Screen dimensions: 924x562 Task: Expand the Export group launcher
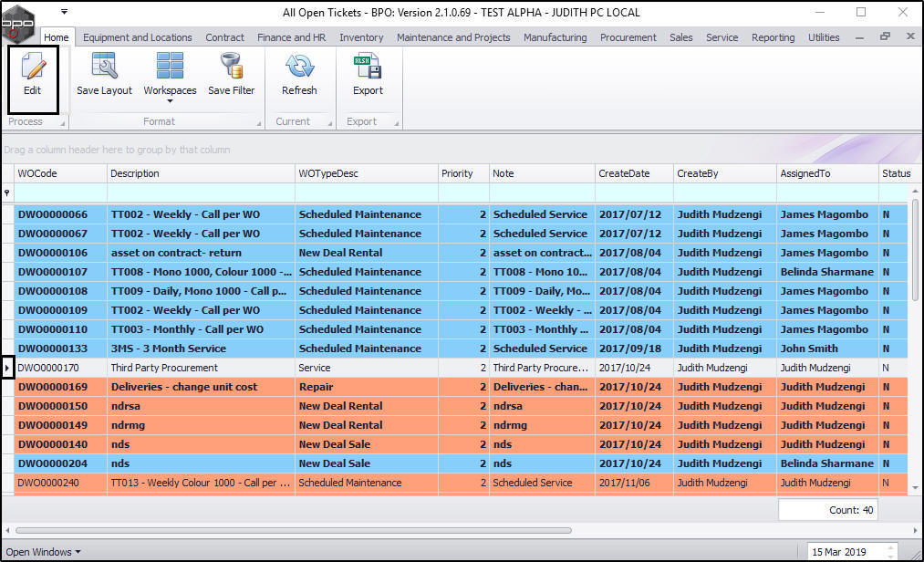coord(397,123)
